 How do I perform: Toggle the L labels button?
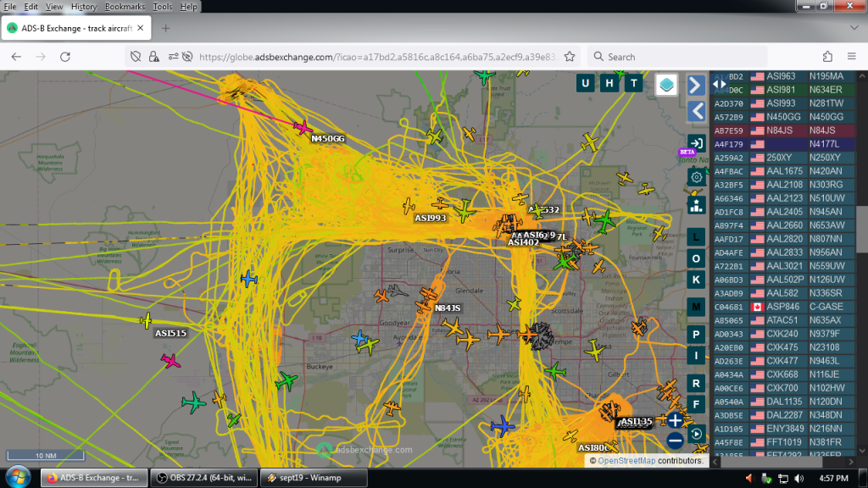point(696,237)
